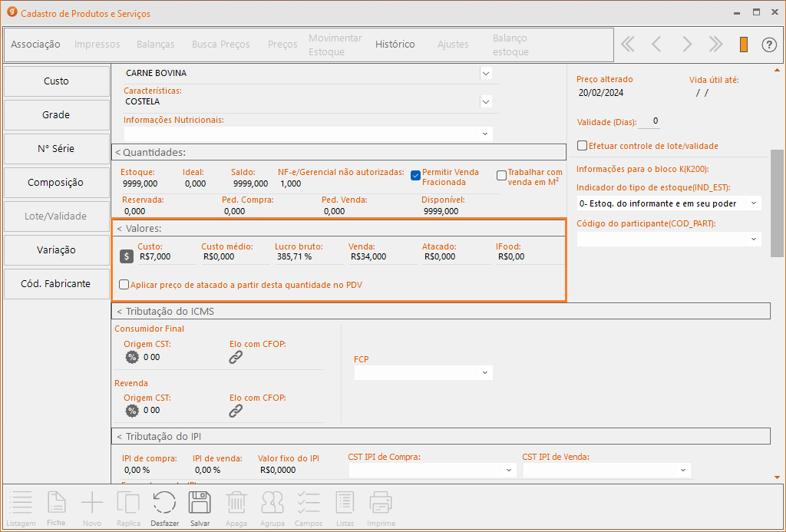Click the dollar sign icon beside Custo
The width and height of the screenshot is (786, 532).
[x=127, y=256]
